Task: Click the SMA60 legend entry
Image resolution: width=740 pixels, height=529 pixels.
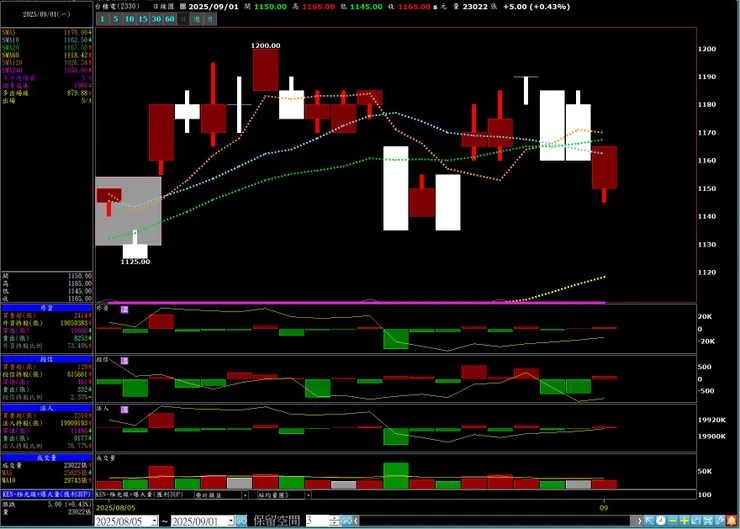Action: pyautogui.click(x=46, y=55)
